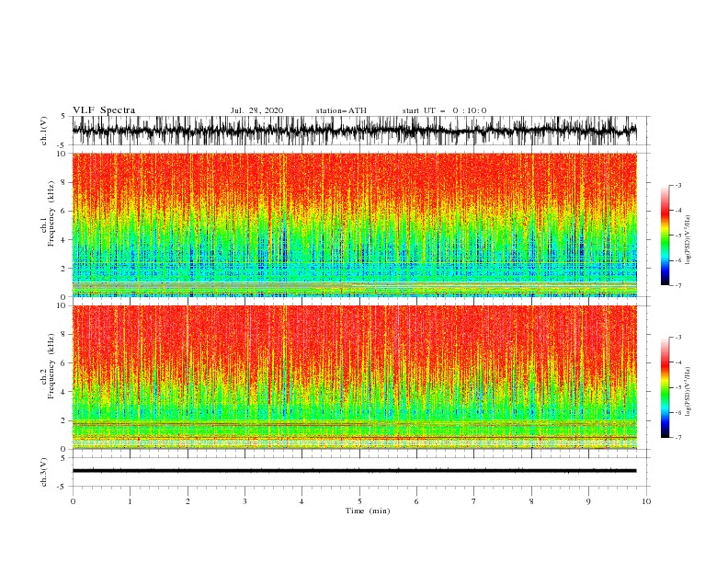Click the time axis tick label "1"
This screenshot has width=728, height=563.
130,501
